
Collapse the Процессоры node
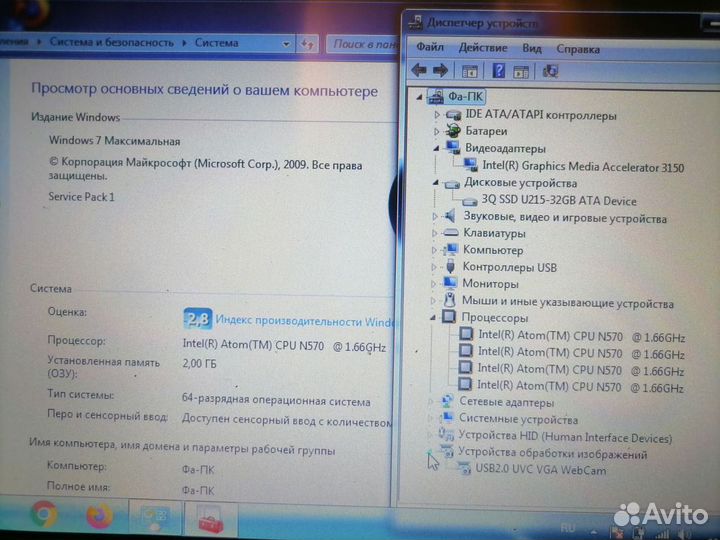(433, 317)
